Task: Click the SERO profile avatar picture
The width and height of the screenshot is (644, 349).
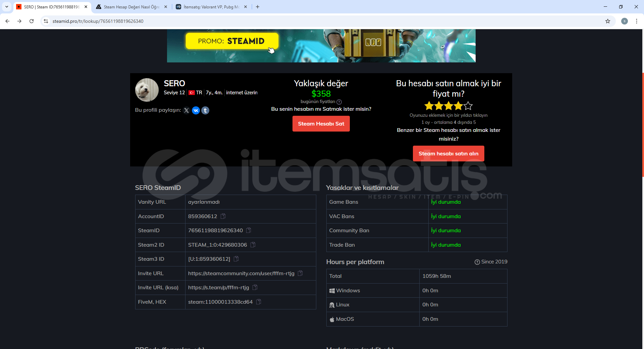Action: coord(147,90)
